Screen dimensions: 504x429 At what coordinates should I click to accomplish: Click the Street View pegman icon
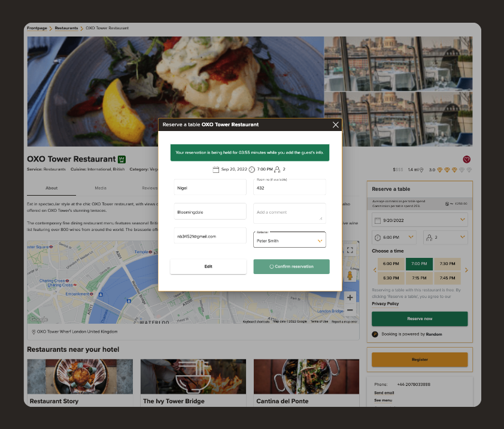click(x=350, y=276)
